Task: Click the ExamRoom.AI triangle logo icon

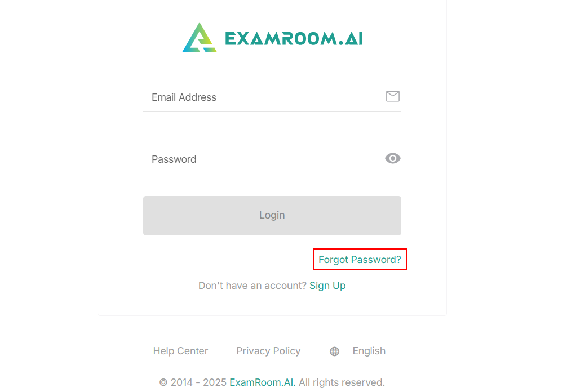Action: [199, 38]
